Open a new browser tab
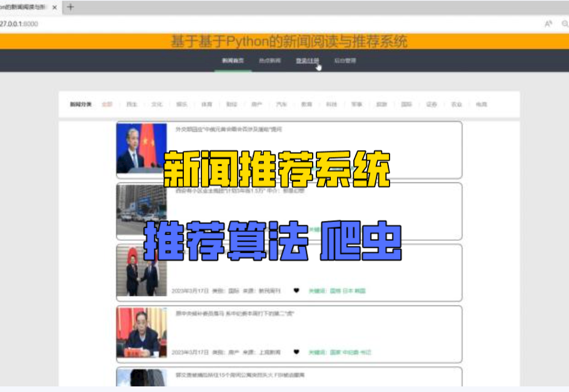Screen dimensions: 569x392 (71, 7)
